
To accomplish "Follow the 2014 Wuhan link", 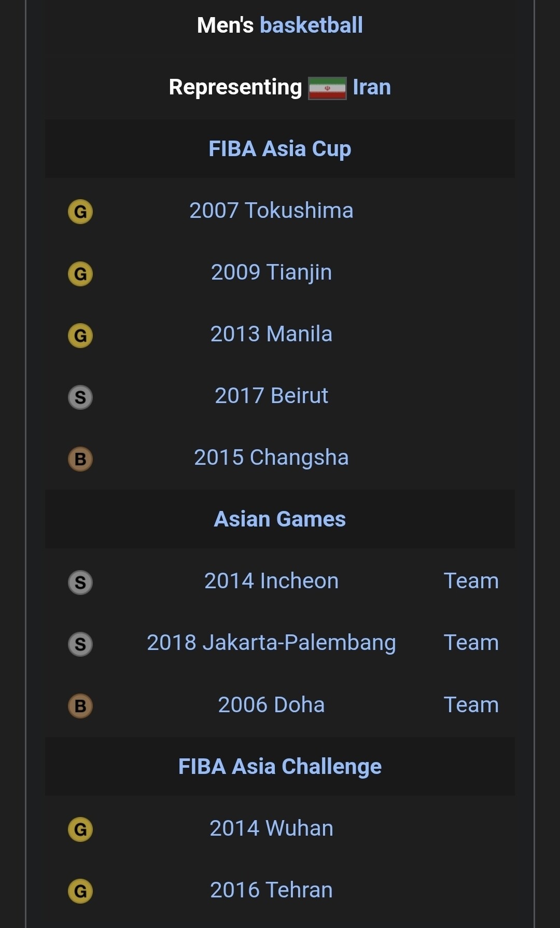I will [x=271, y=828].
